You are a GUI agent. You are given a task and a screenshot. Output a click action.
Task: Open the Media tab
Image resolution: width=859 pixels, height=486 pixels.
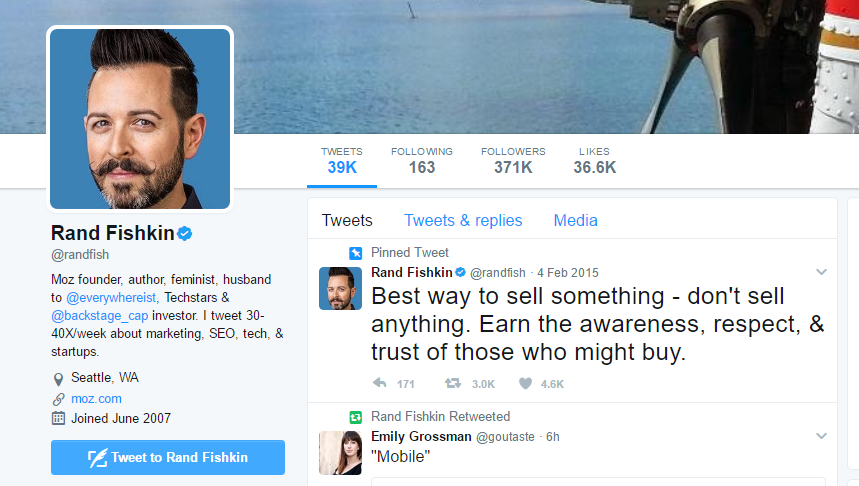tap(575, 220)
